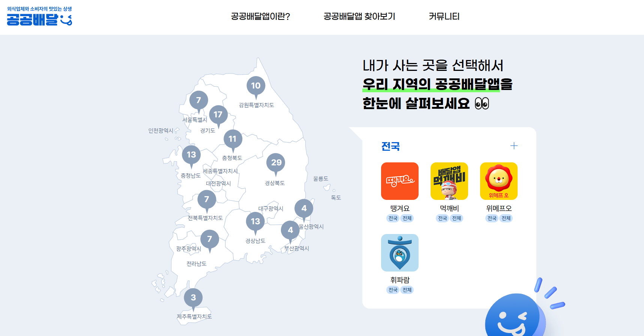The width and height of the screenshot is (644, 336).
Task: Click the 대구광역시 map label
Action: [x=271, y=208]
